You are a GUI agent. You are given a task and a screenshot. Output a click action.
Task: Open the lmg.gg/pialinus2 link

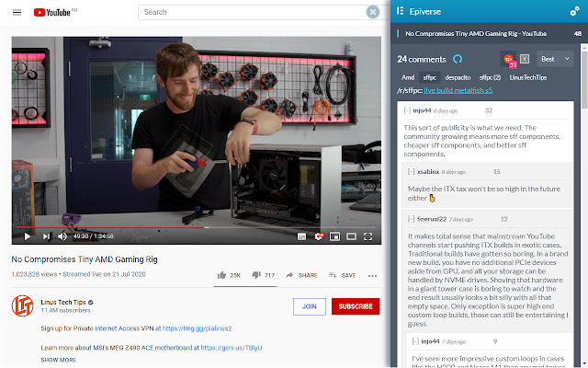click(x=197, y=328)
